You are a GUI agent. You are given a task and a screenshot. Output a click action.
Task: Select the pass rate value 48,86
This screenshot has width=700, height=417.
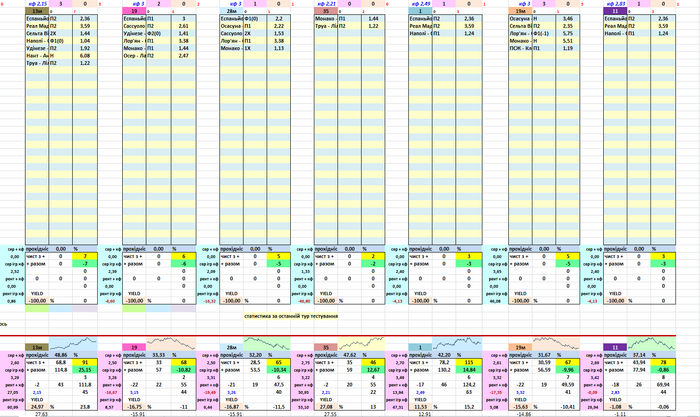click(61, 355)
